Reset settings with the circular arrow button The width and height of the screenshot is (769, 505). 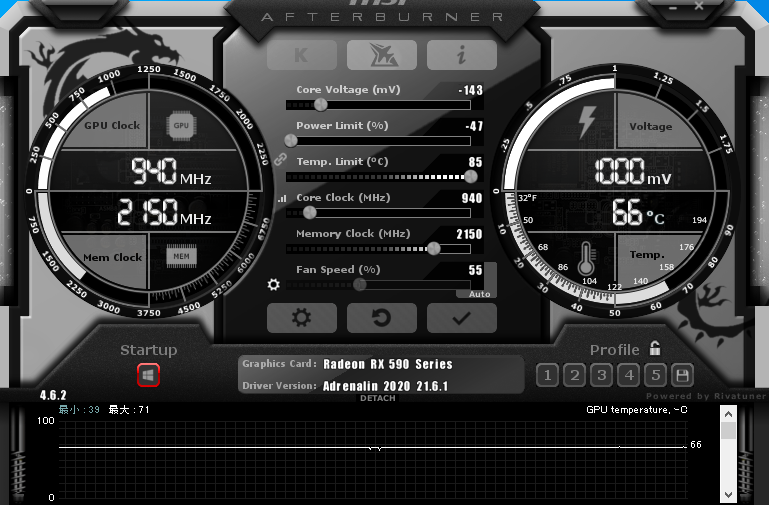tap(382, 318)
